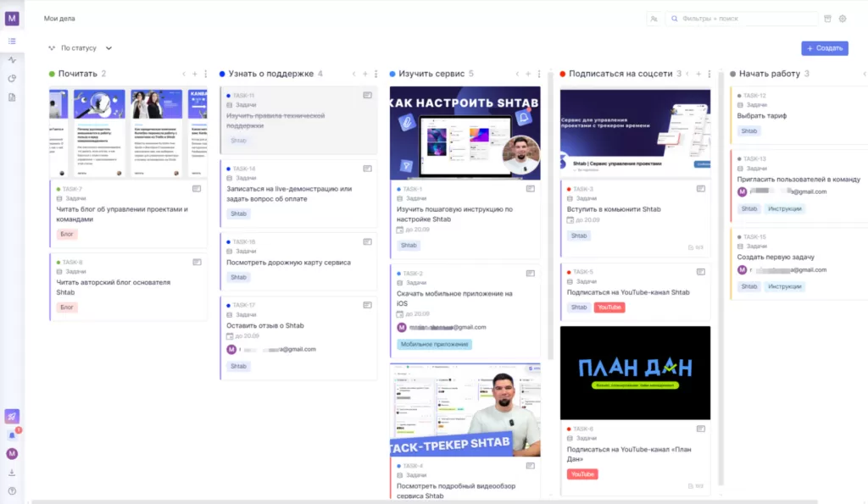Open description icon on TASK-7 card

197,189
